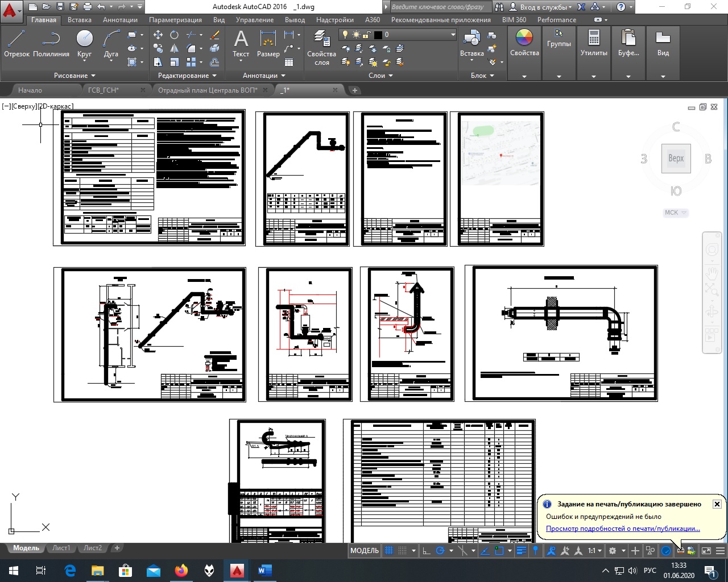Open the Утилиты calculator panel
This screenshot has width=728, height=582.
coord(594,43)
